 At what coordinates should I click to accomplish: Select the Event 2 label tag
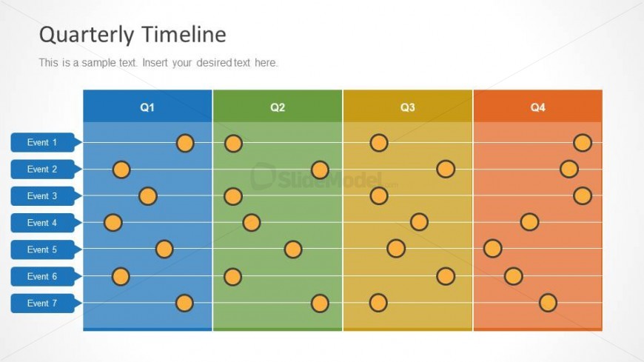point(42,170)
